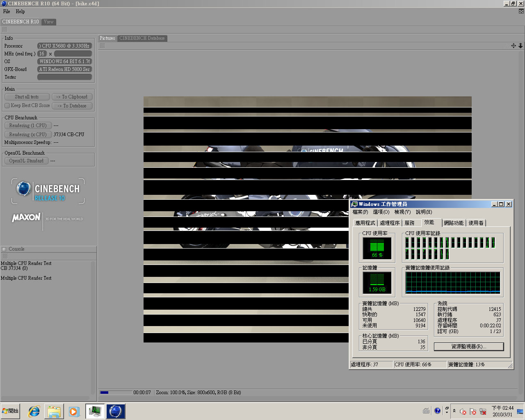Switch to 應用程式 tab in Task Manager
Screen dimensions: 525x420
(x=365, y=223)
